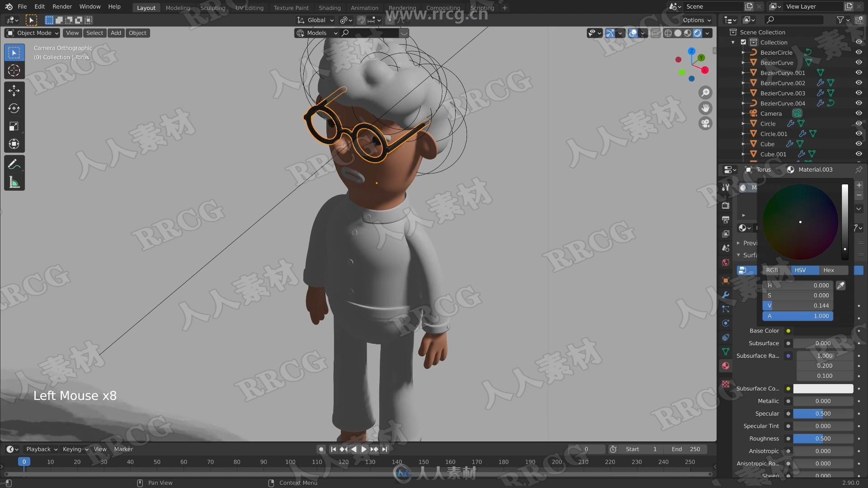The image size is (868, 488).
Task: Click the Viewport Shading solid icon
Action: point(678,33)
